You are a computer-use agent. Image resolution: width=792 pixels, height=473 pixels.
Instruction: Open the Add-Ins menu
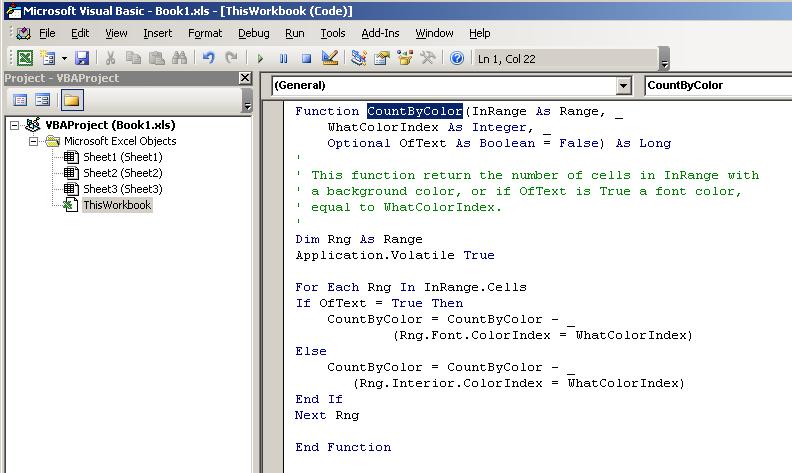point(380,33)
